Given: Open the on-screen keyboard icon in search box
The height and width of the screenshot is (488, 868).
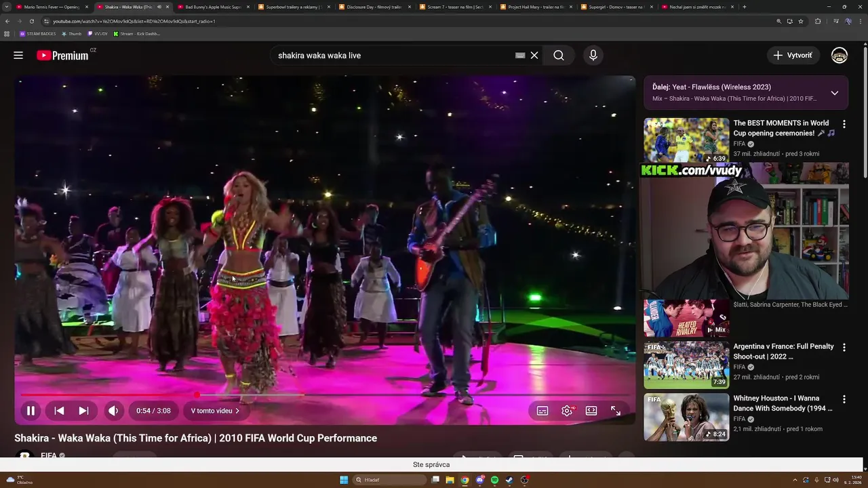Looking at the screenshot, I should [520, 56].
